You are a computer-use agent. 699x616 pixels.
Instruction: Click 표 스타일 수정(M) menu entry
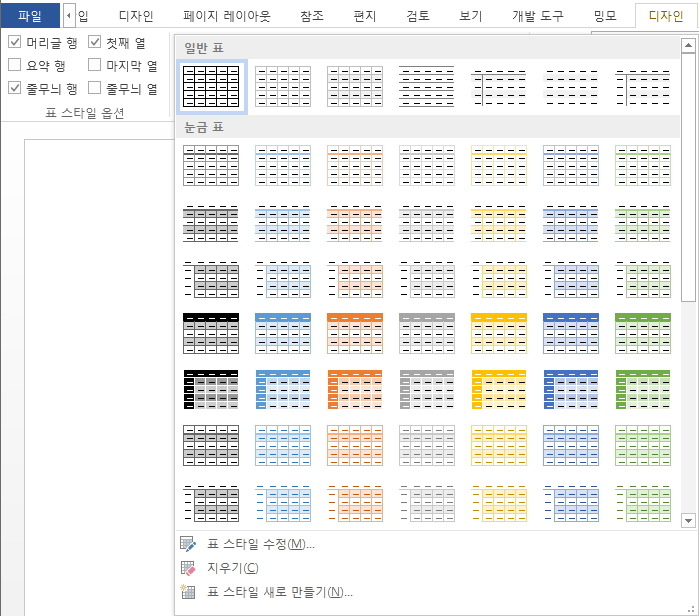click(261, 544)
